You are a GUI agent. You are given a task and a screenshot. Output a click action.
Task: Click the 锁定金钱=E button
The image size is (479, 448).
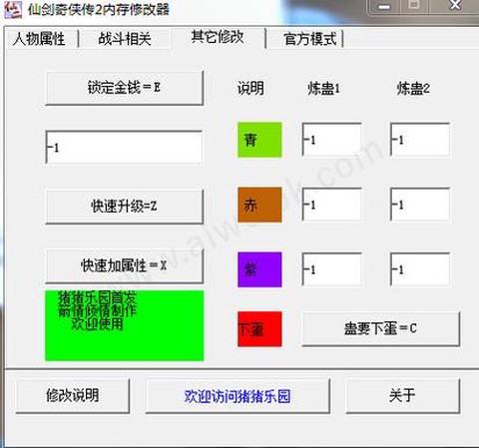coord(125,88)
